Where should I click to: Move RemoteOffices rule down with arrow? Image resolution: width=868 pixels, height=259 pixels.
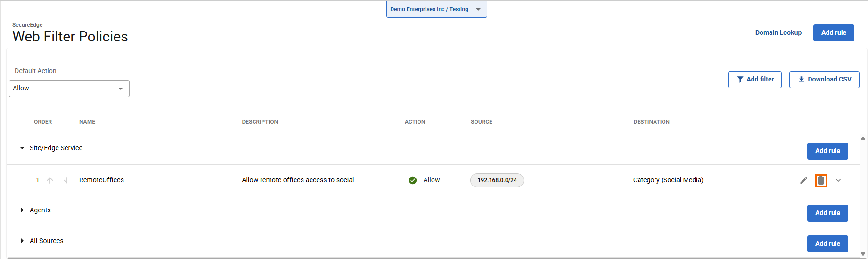pyautogui.click(x=66, y=180)
